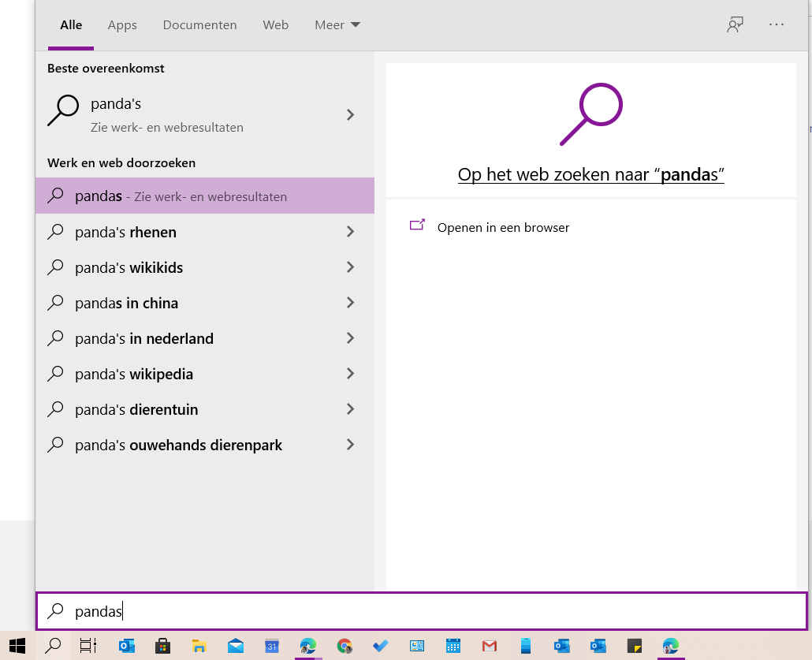The width and height of the screenshot is (812, 660).
Task: Choose suggestion panda's wikikids
Action: pos(204,267)
